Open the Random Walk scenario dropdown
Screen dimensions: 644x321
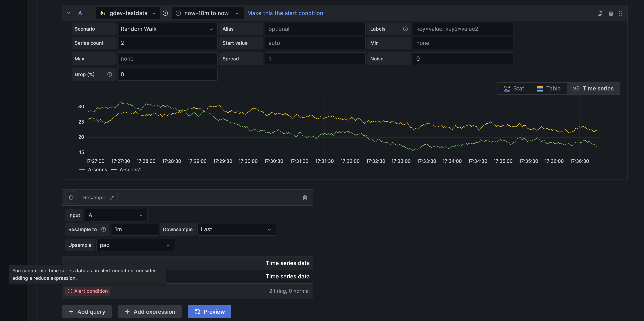tap(167, 29)
